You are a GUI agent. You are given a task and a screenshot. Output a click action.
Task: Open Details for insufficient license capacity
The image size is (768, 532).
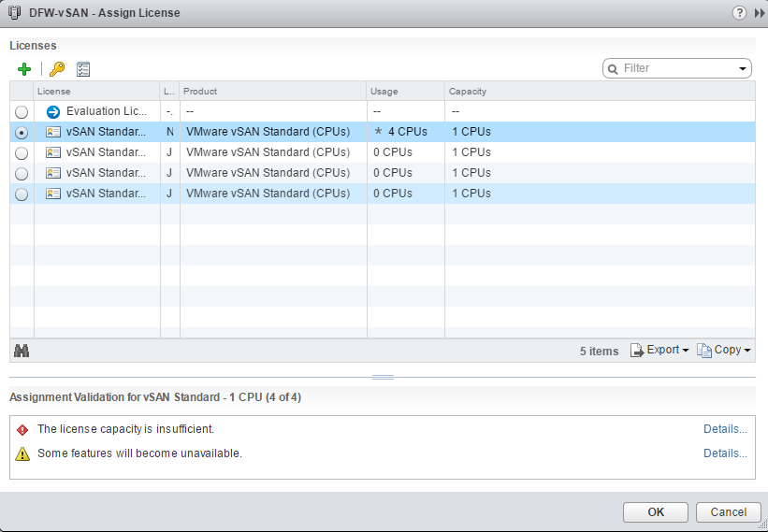725,429
